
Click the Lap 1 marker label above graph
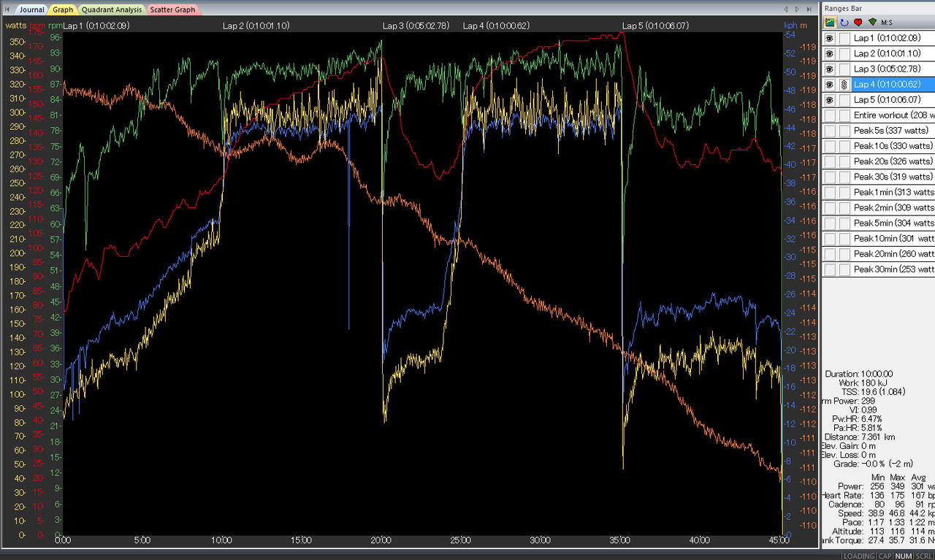[96, 26]
